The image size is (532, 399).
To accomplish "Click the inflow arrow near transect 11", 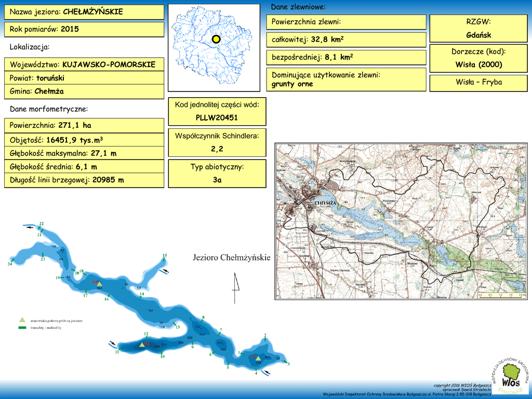I will pyautogui.click(x=112, y=343).
